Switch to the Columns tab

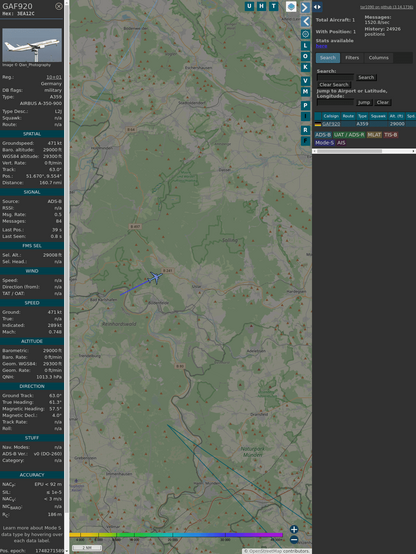pos(379,58)
